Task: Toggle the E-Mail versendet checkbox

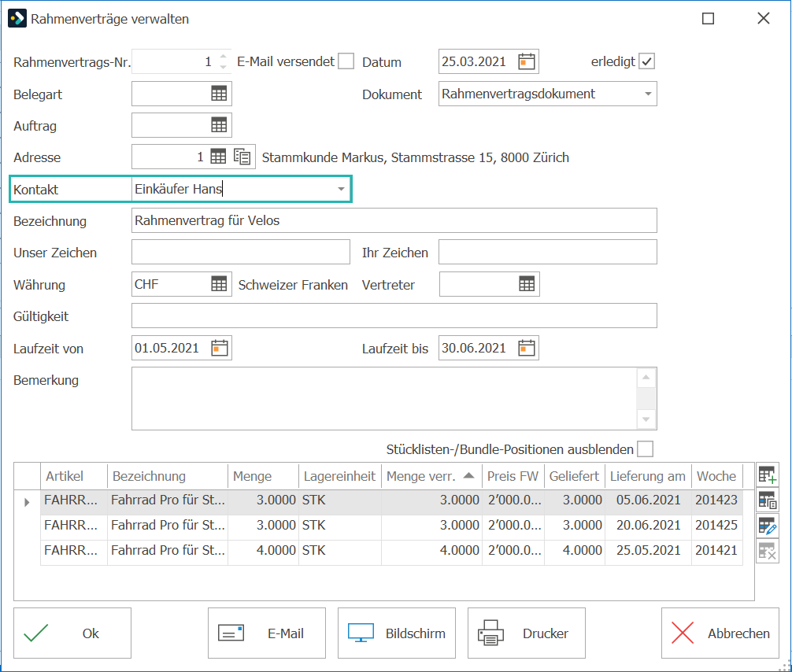Action: (346, 61)
